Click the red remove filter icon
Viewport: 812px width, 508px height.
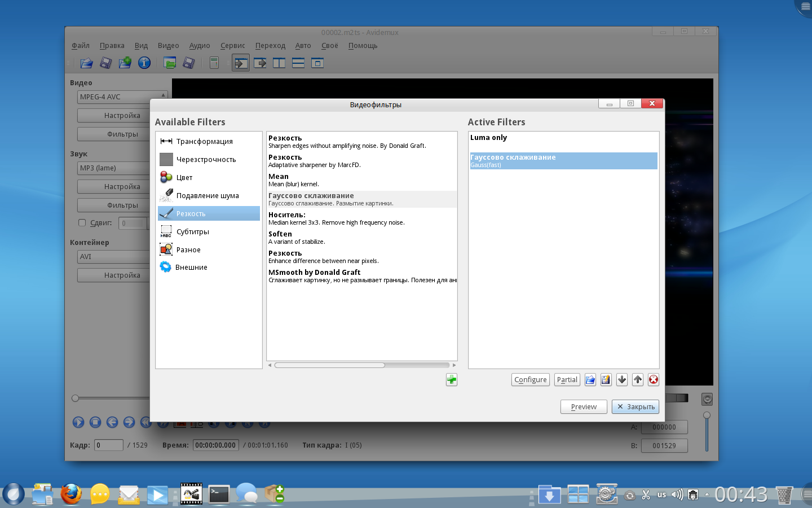[x=653, y=380]
